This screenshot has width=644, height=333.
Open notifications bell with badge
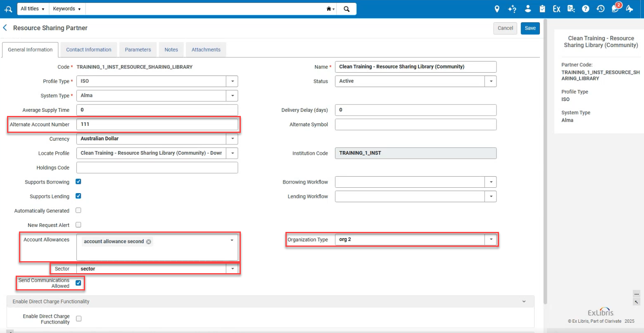pyautogui.click(x=615, y=9)
